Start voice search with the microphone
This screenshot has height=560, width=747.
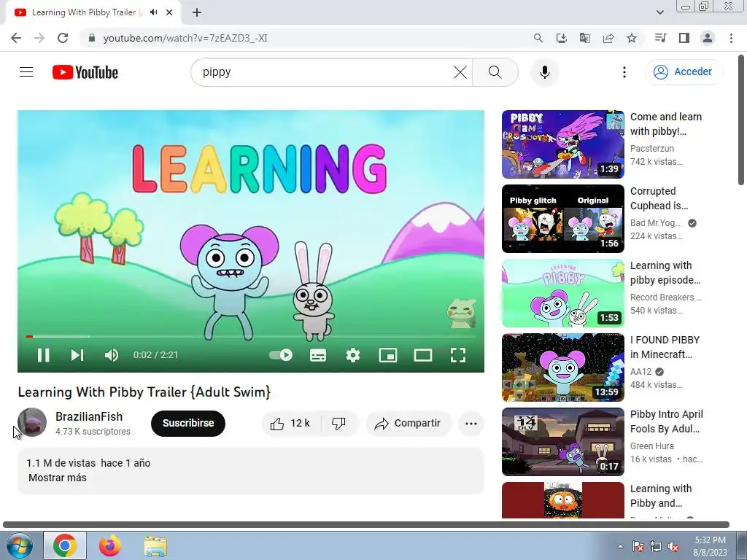pyautogui.click(x=544, y=72)
